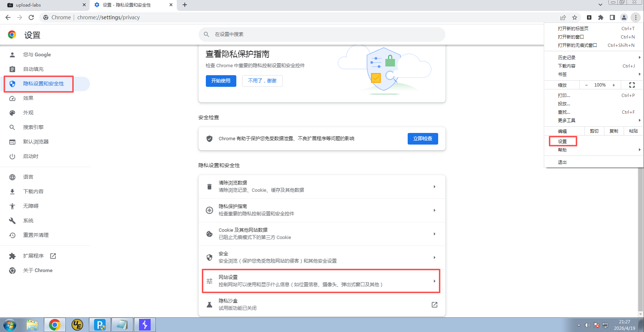Increase zoom with the plus button

[x=614, y=85]
